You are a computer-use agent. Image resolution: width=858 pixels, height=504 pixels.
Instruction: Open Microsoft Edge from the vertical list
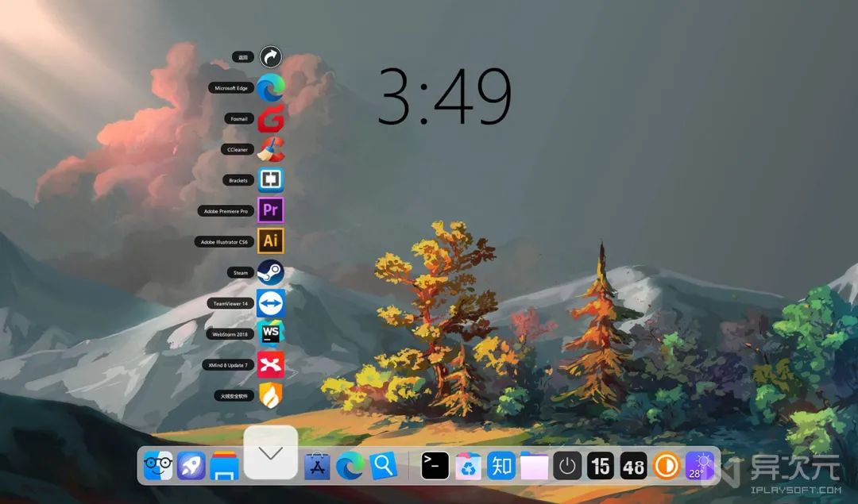pyautogui.click(x=270, y=87)
